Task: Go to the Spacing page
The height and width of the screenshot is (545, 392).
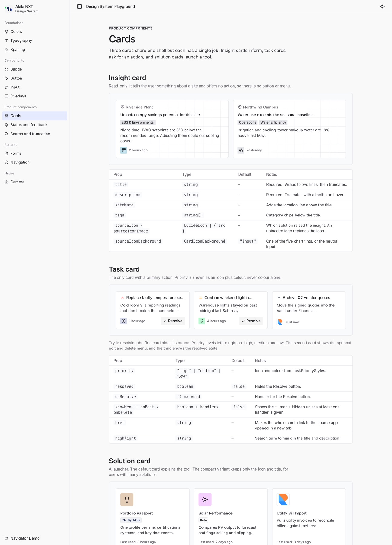Action: pos(35,50)
